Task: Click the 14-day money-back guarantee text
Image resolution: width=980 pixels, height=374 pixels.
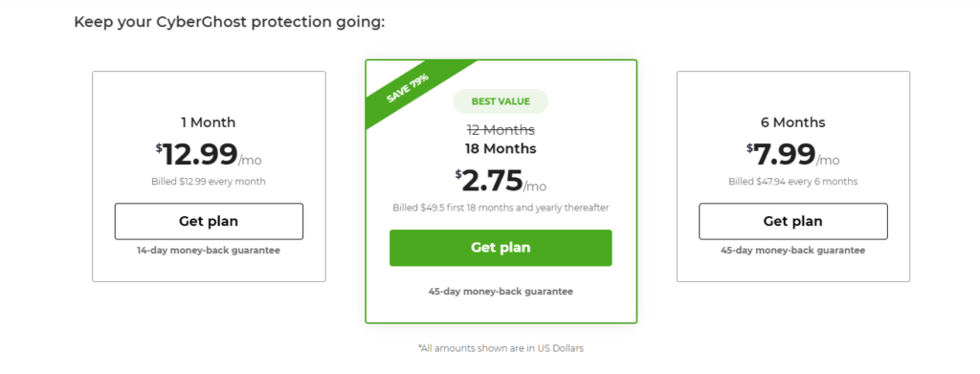Action: [209, 251]
